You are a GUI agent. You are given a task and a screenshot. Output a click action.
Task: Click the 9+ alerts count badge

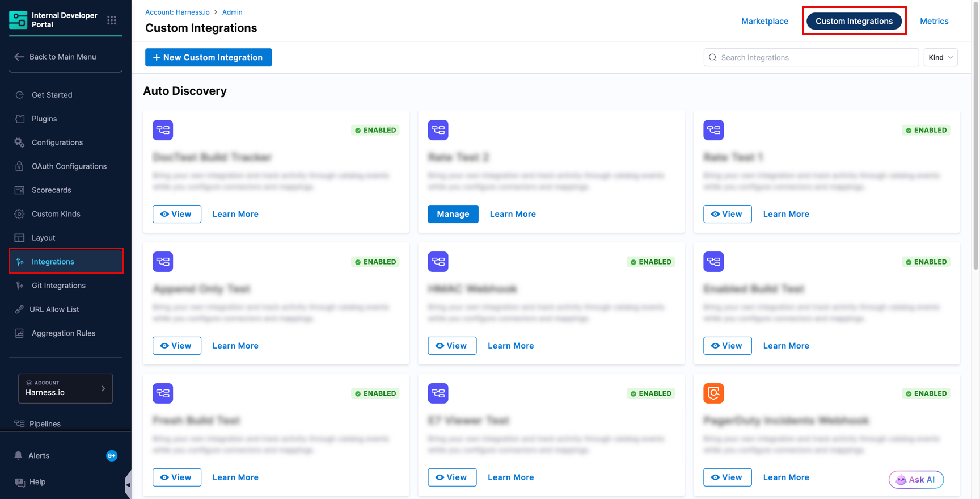112,455
